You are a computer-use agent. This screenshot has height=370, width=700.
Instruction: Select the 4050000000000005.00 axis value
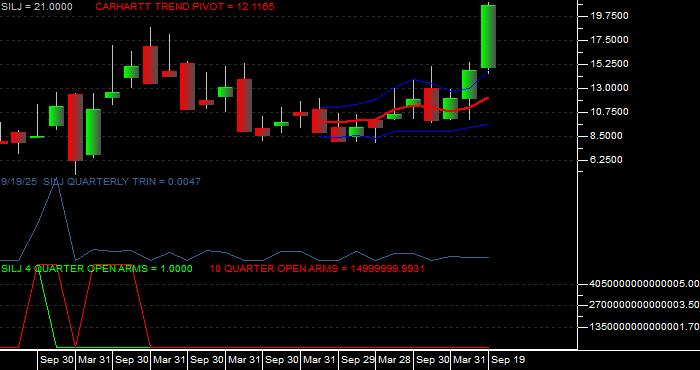[644, 284]
